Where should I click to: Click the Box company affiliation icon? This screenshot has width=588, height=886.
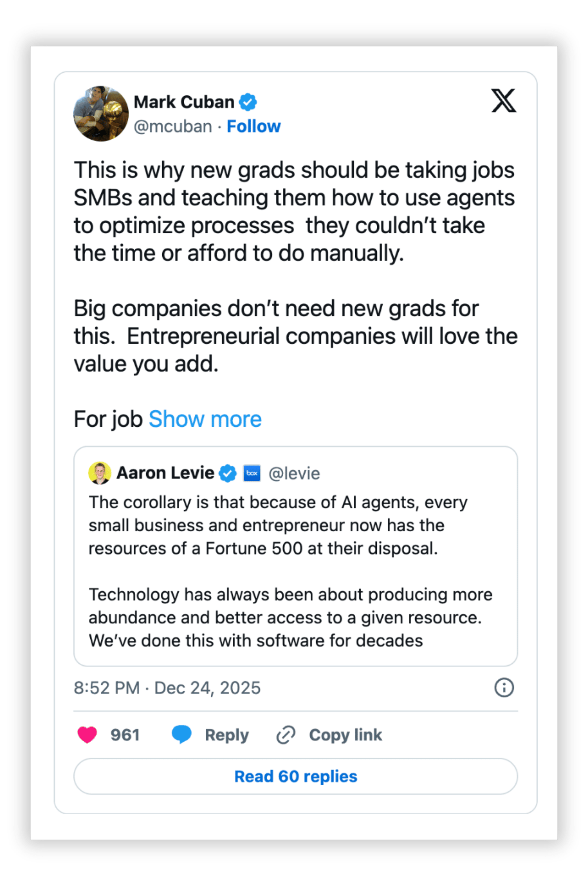click(x=252, y=473)
